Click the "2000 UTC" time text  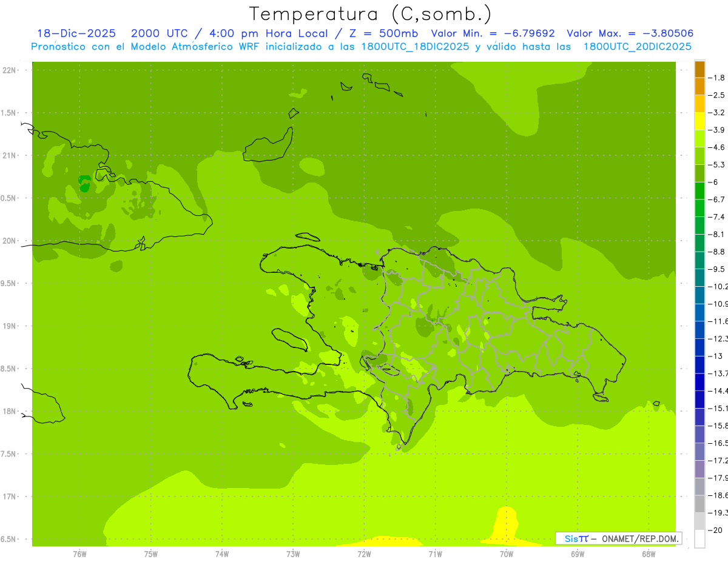coord(160,34)
